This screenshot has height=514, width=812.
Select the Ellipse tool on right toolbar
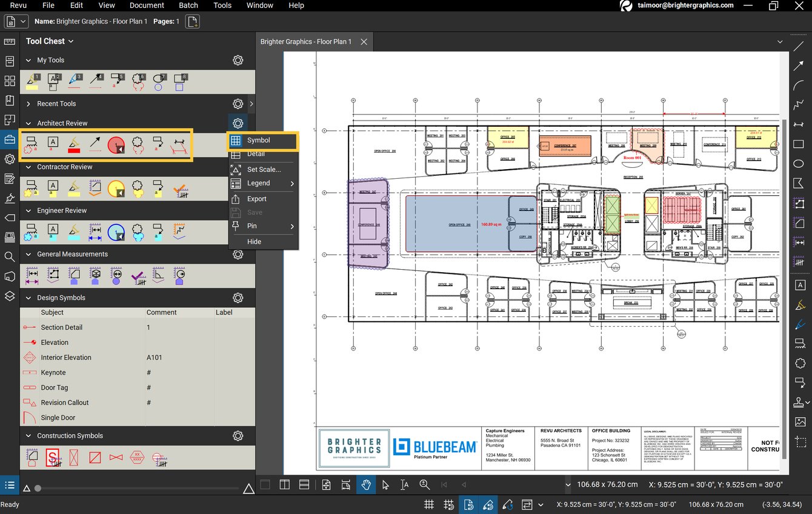tap(797, 164)
